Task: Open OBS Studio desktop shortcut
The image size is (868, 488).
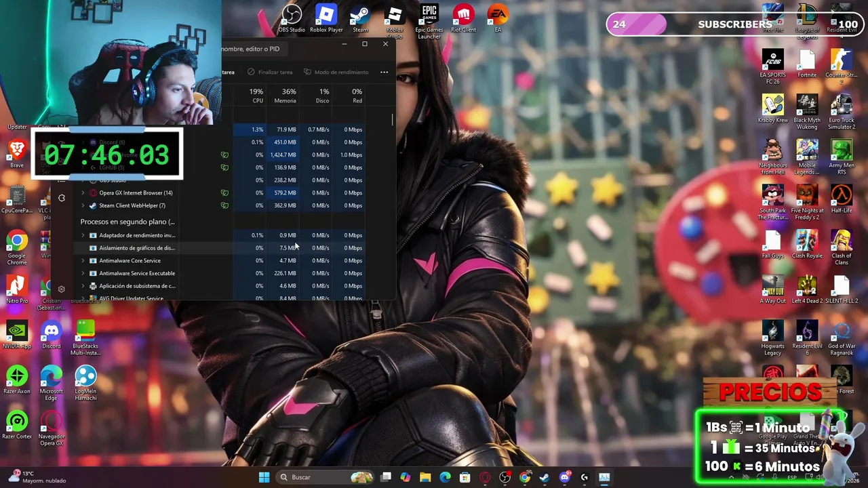Action: click(292, 19)
